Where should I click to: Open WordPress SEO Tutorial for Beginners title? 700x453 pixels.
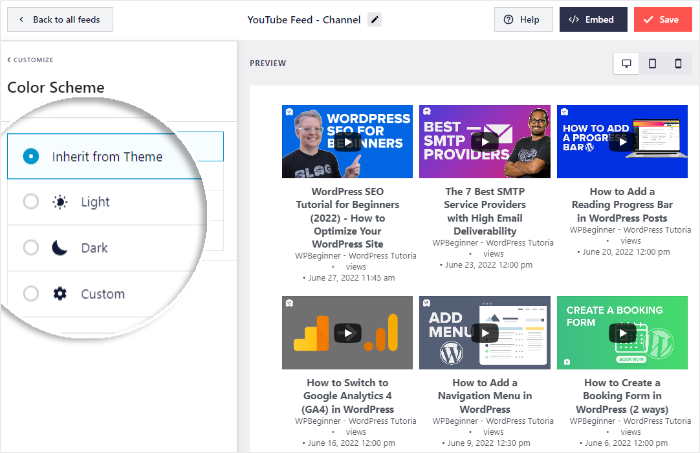tap(347, 218)
